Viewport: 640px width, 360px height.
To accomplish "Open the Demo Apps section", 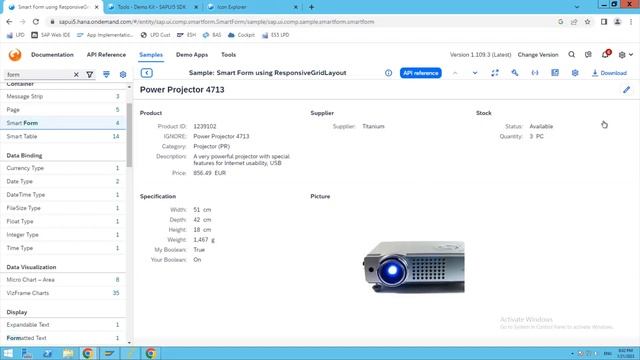I will [192, 55].
